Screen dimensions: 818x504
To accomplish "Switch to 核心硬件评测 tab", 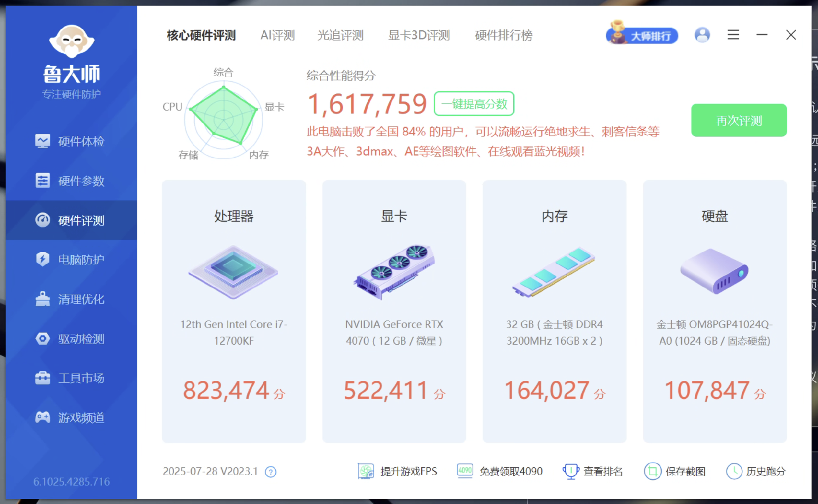I will click(x=201, y=35).
